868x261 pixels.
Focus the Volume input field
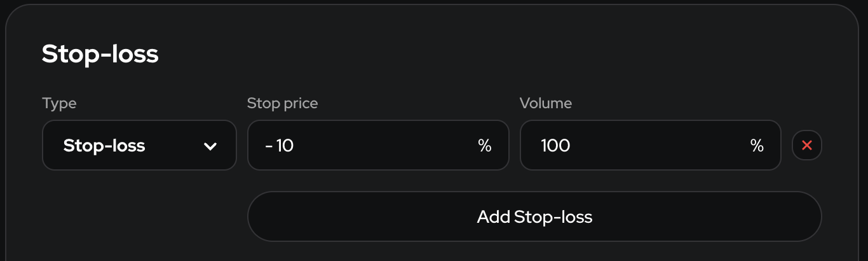(649, 146)
